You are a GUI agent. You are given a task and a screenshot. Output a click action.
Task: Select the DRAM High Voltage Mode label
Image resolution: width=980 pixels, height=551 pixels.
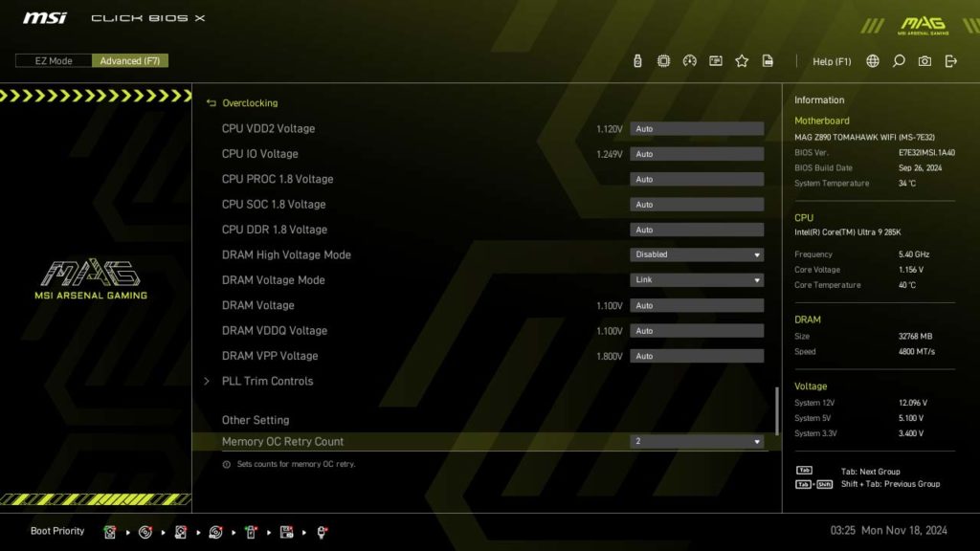click(x=286, y=254)
